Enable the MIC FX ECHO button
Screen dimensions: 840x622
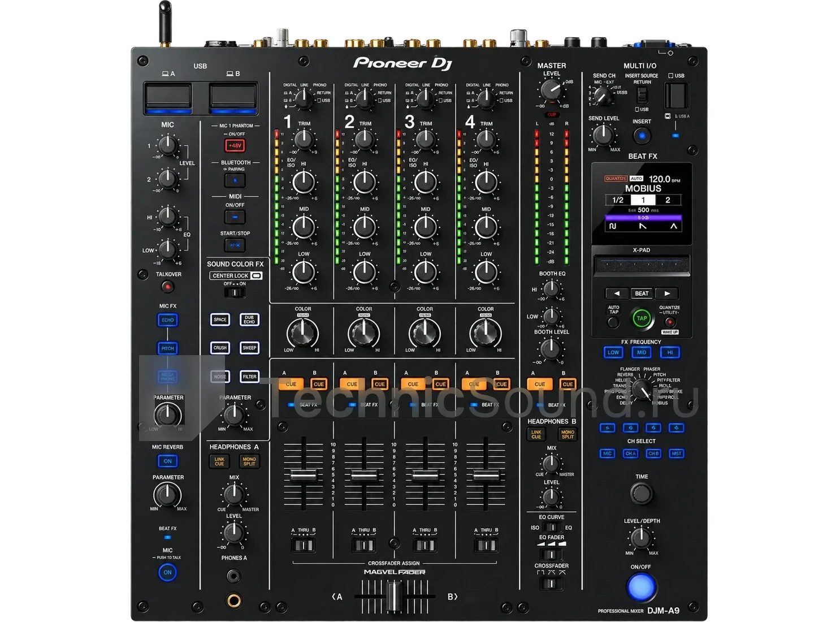click(168, 320)
